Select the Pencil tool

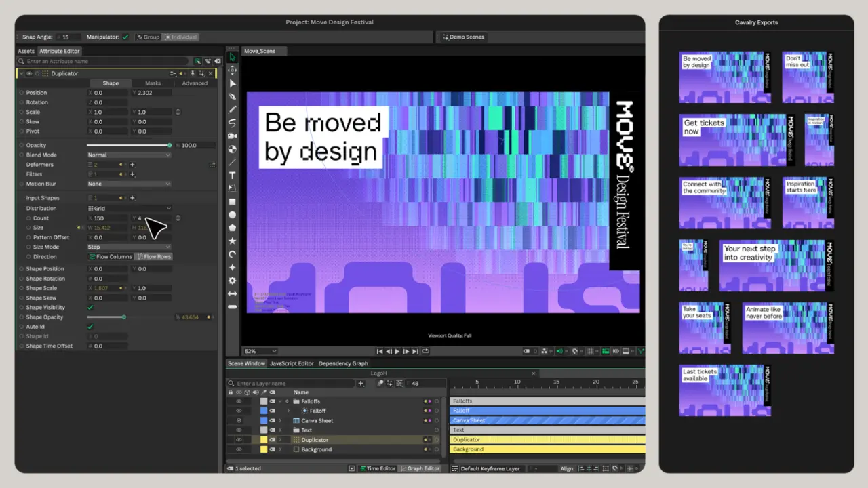(233, 110)
